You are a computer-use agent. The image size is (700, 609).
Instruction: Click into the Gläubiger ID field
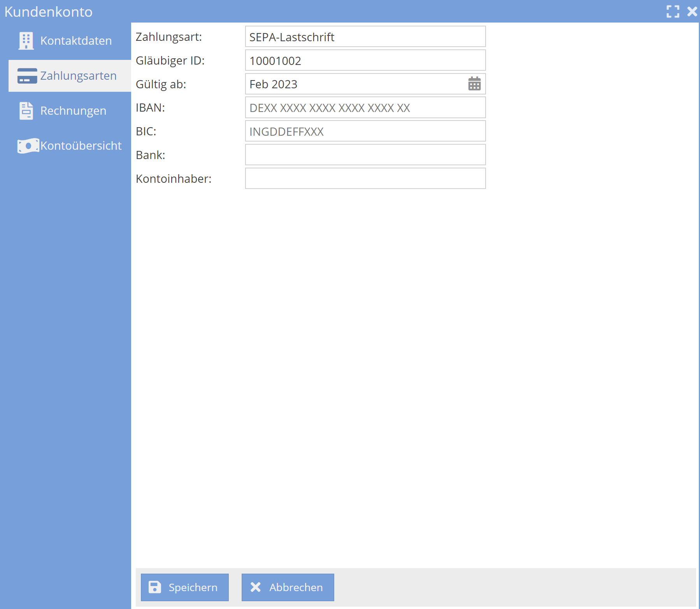coord(365,61)
